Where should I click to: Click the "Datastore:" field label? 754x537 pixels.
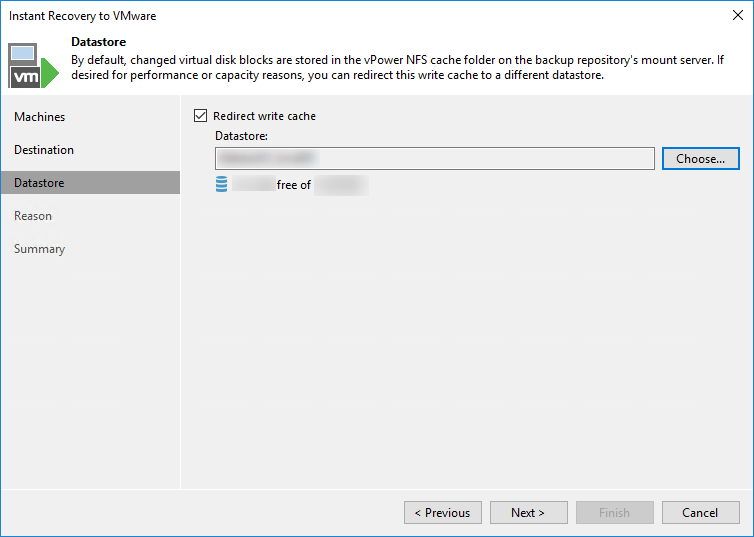[x=242, y=136]
